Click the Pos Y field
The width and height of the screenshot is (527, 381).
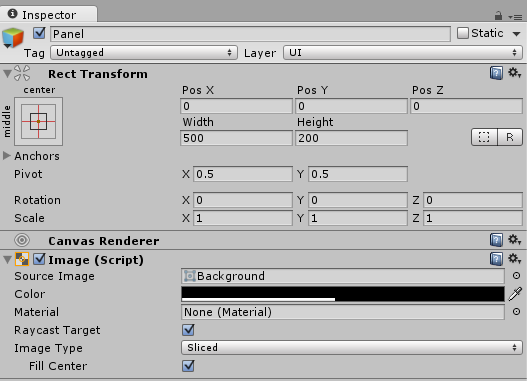click(351, 106)
